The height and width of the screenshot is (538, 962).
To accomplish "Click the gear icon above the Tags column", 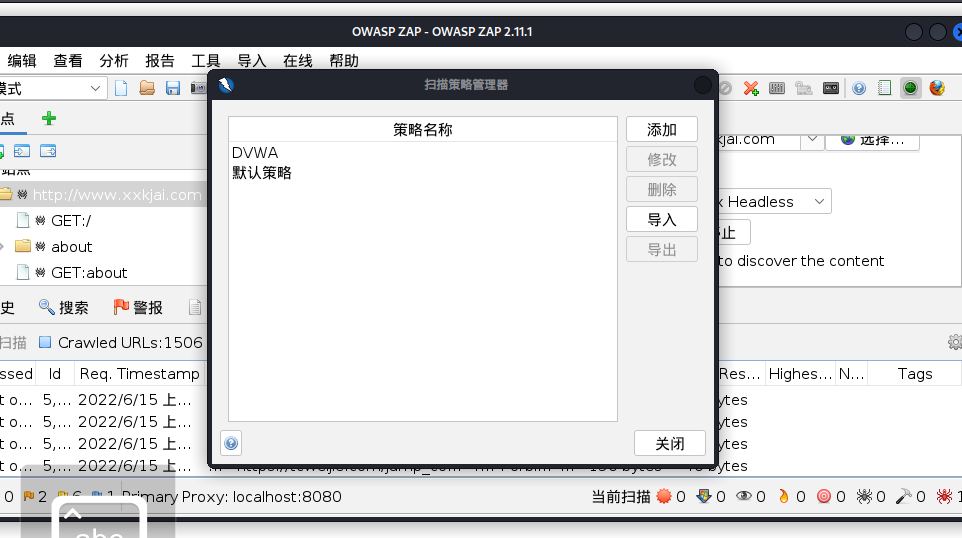I will click(955, 342).
